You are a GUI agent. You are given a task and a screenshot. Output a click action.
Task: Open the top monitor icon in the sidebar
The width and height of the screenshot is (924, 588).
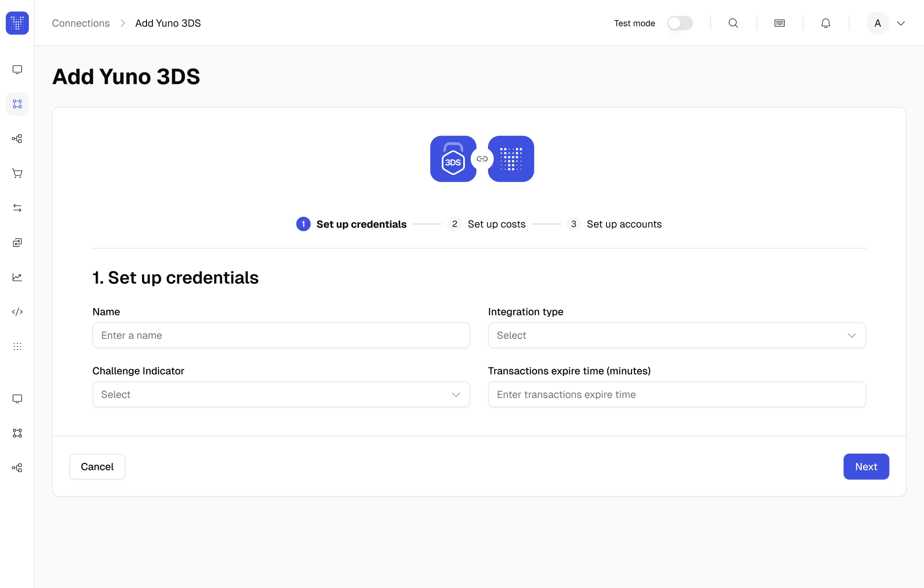17,69
